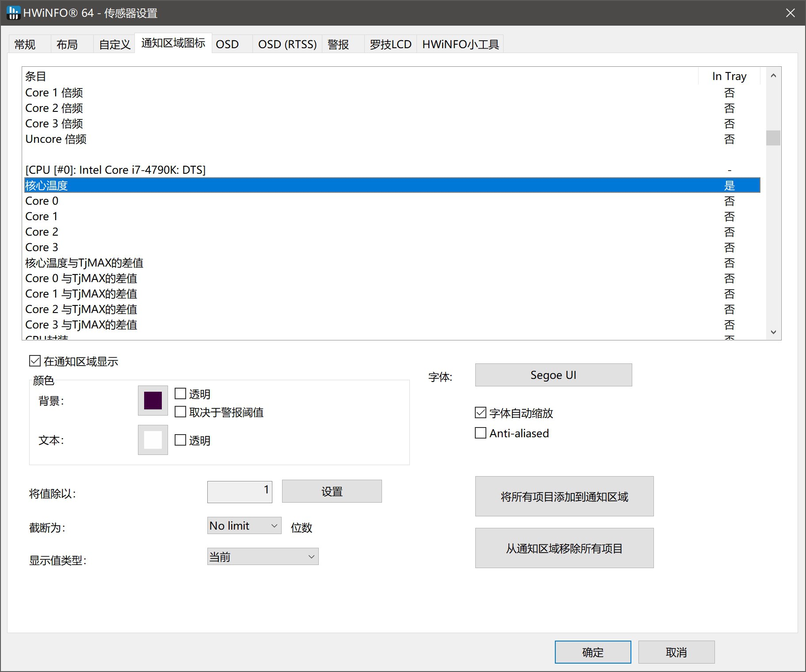Switch to the 罗技LCD tab

coord(390,44)
